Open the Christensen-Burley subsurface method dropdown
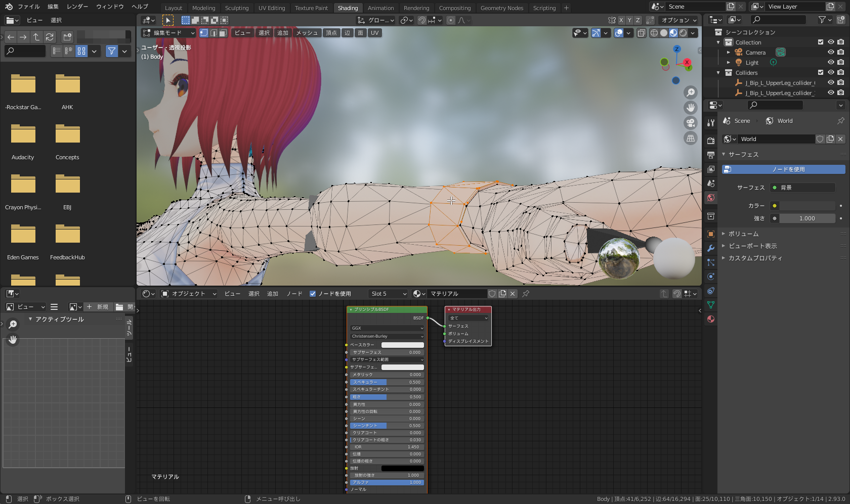 pyautogui.click(x=388, y=336)
